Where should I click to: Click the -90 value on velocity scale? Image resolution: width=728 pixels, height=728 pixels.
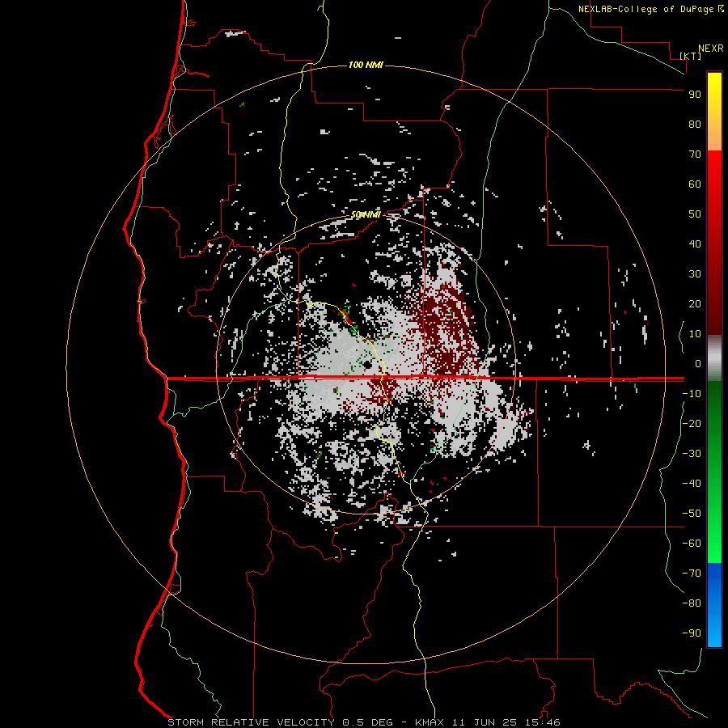click(692, 633)
